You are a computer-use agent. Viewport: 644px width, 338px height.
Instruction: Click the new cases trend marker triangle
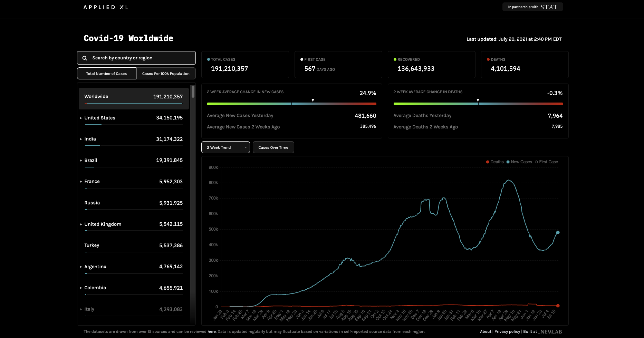click(313, 100)
